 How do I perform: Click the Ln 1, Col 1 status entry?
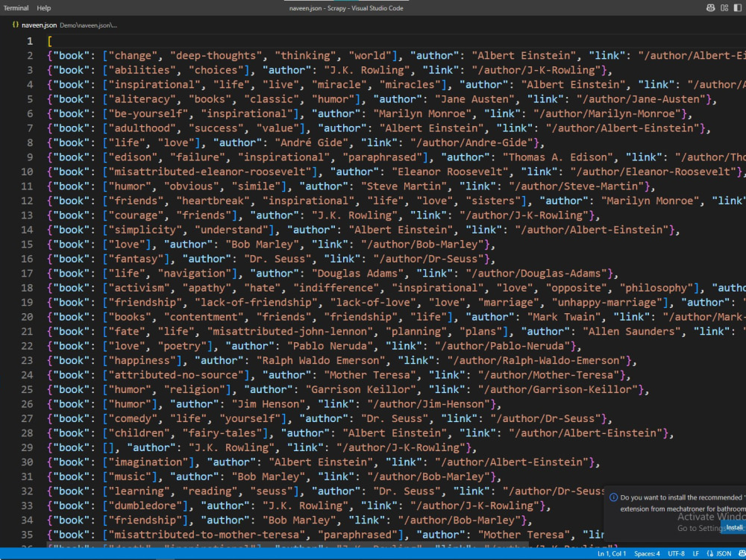[x=612, y=554]
